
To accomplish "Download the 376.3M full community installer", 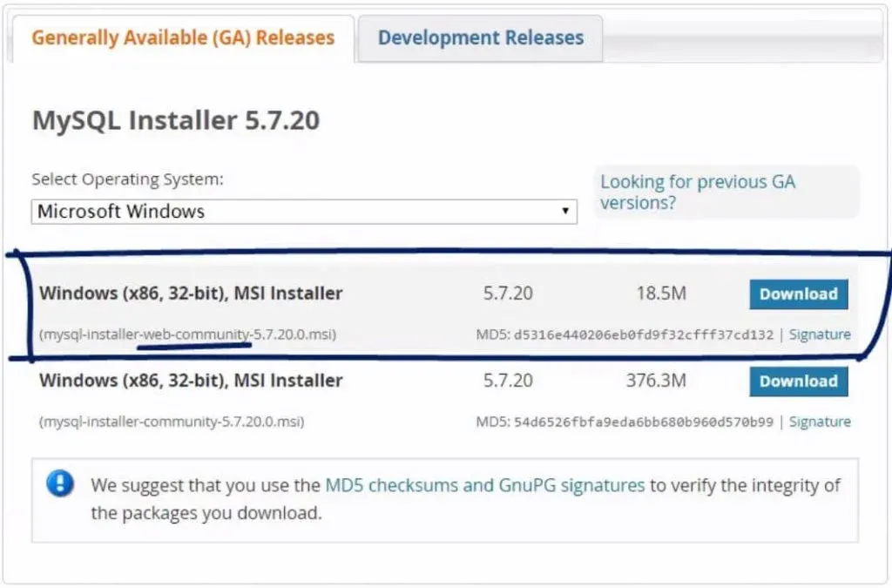I will click(x=798, y=382).
